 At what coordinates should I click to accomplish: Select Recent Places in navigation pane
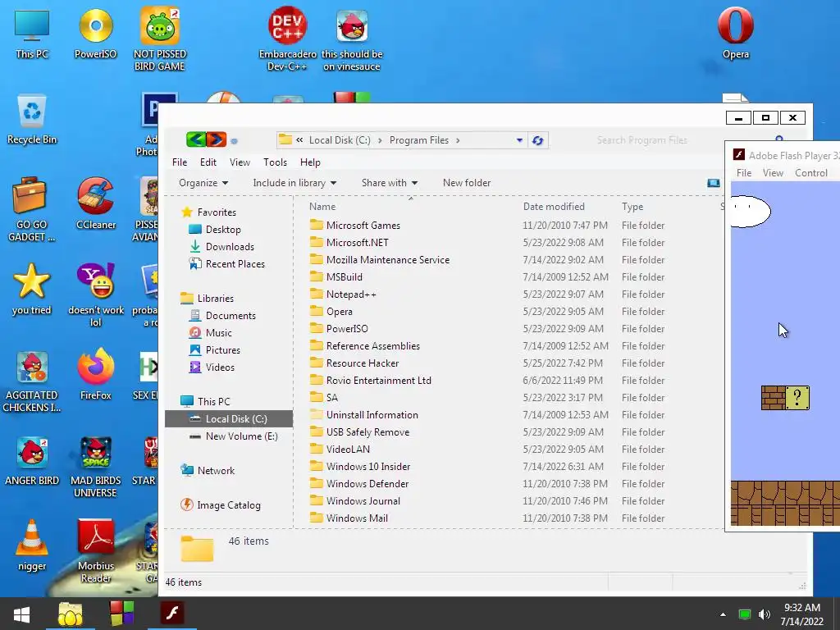tap(235, 263)
